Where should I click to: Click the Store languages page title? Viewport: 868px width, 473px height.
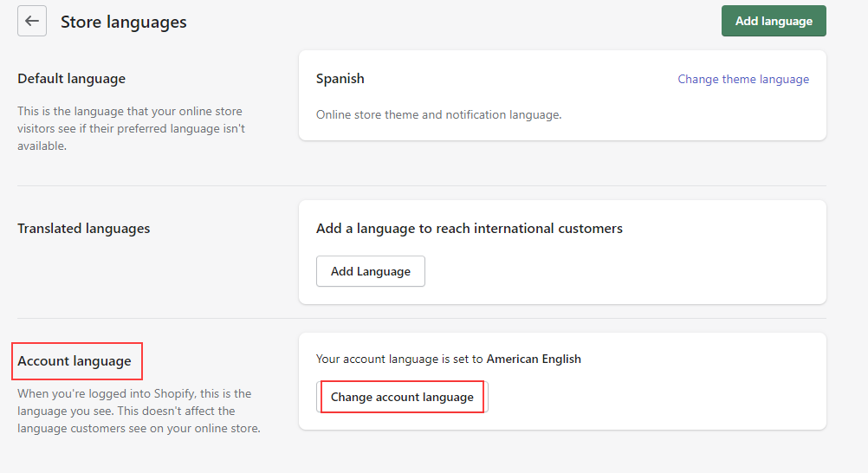[x=123, y=22]
